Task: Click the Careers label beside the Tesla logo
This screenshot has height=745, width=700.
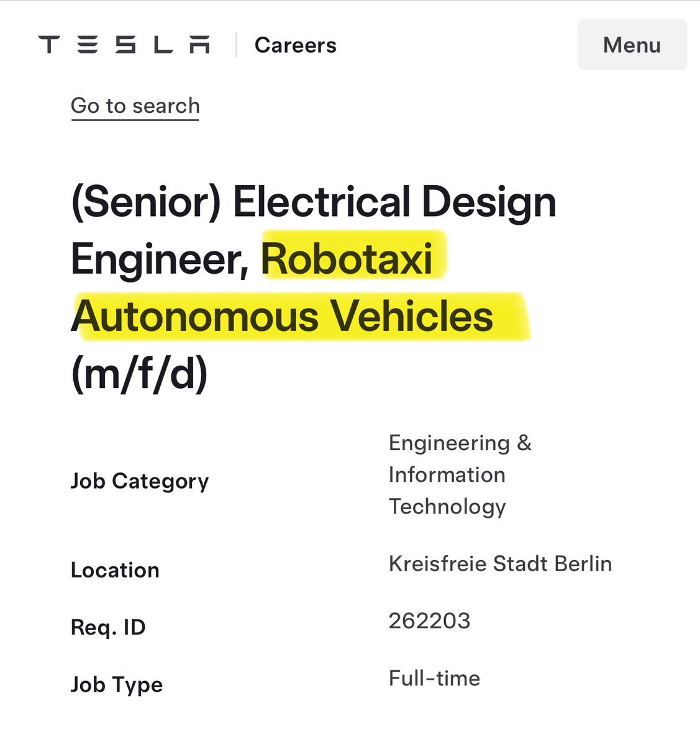Action: pyautogui.click(x=296, y=45)
